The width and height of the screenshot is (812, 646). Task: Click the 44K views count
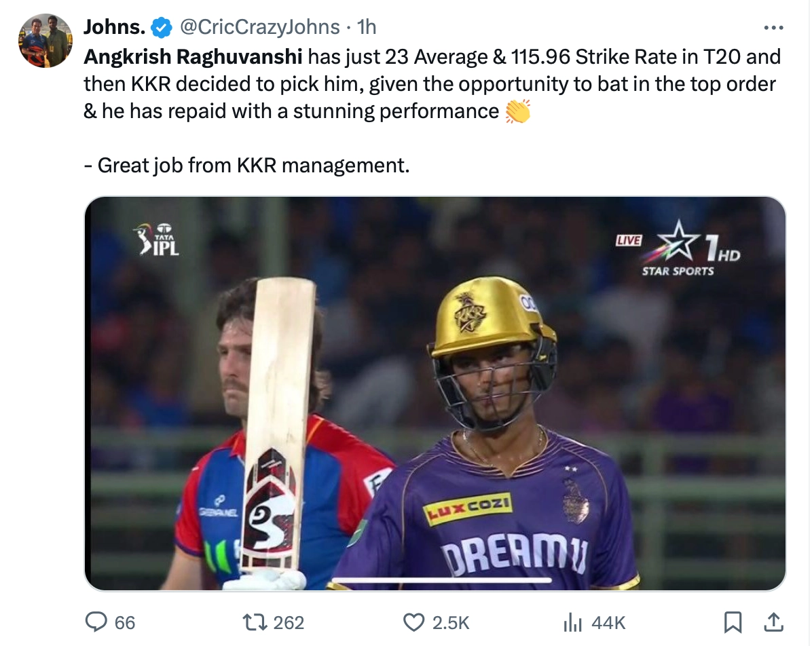(x=610, y=622)
